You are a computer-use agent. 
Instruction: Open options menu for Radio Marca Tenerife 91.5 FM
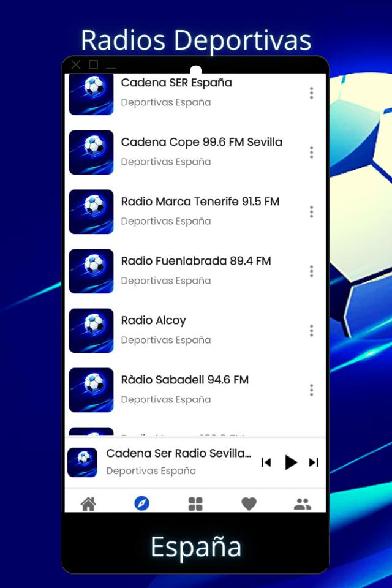pos(311,212)
